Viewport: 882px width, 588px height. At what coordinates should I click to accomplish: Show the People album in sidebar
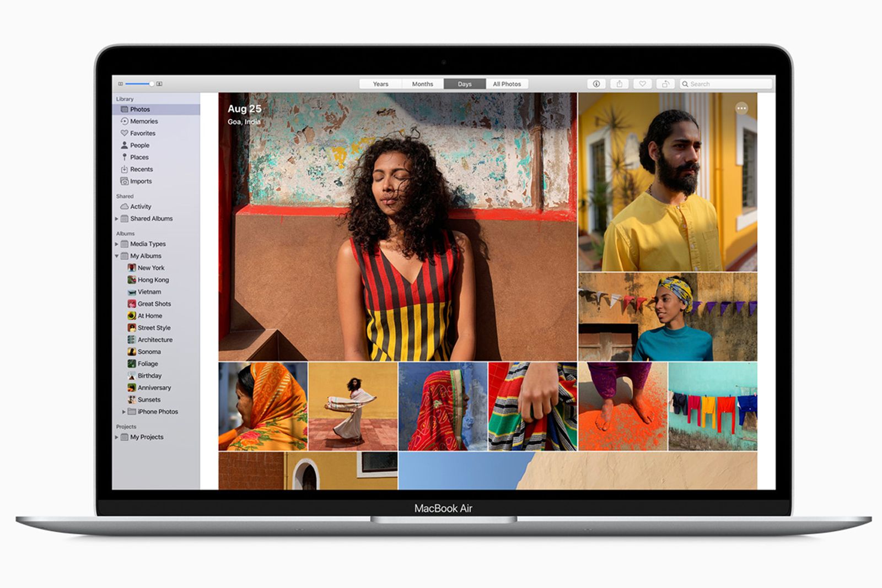tap(139, 145)
